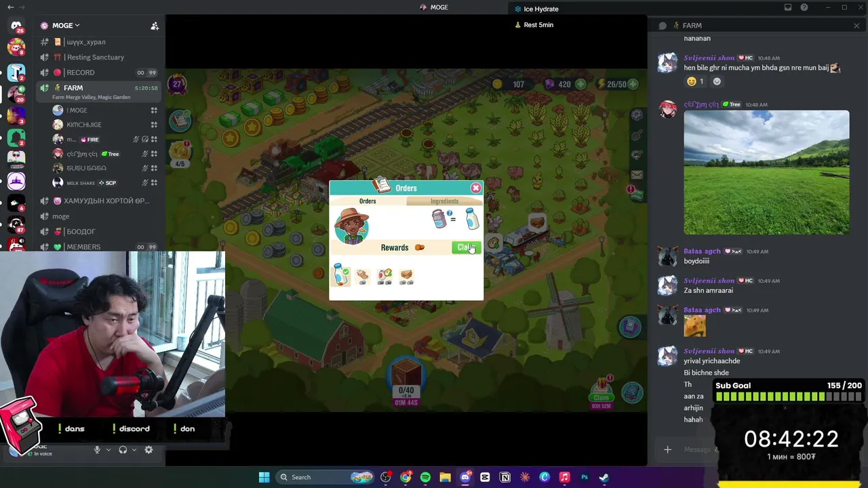Close the Orders popup in the game
Screen dimensions: 868x488
[475, 188]
